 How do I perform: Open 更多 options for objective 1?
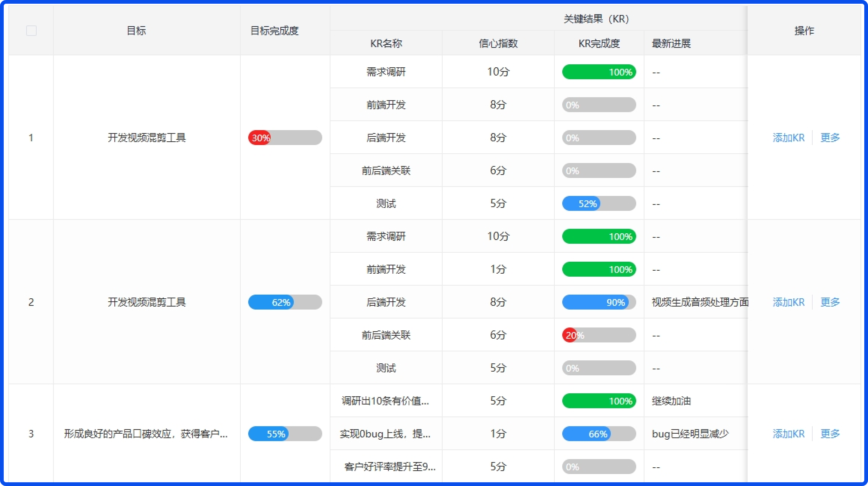[x=830, y=138]
